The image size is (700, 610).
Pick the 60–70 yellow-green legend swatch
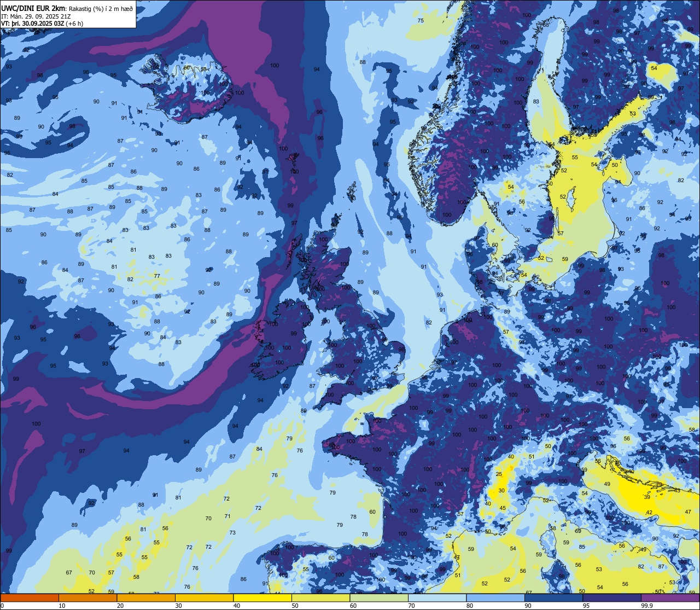pyautogui.click(x=379, y=598)
